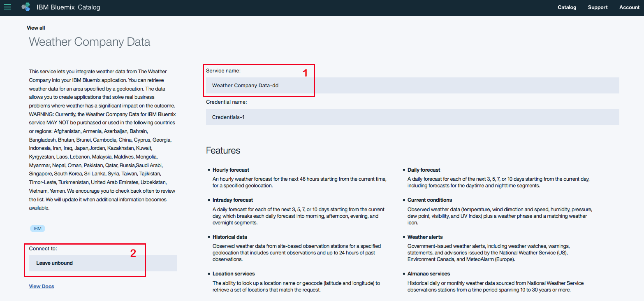Click the Credential name label
644x301 pixels.
(226, 102)
